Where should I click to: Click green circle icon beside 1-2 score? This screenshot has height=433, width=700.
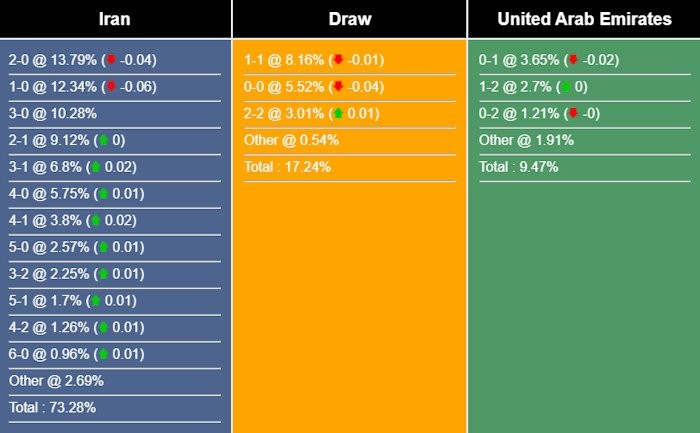(x=566, y=86)
